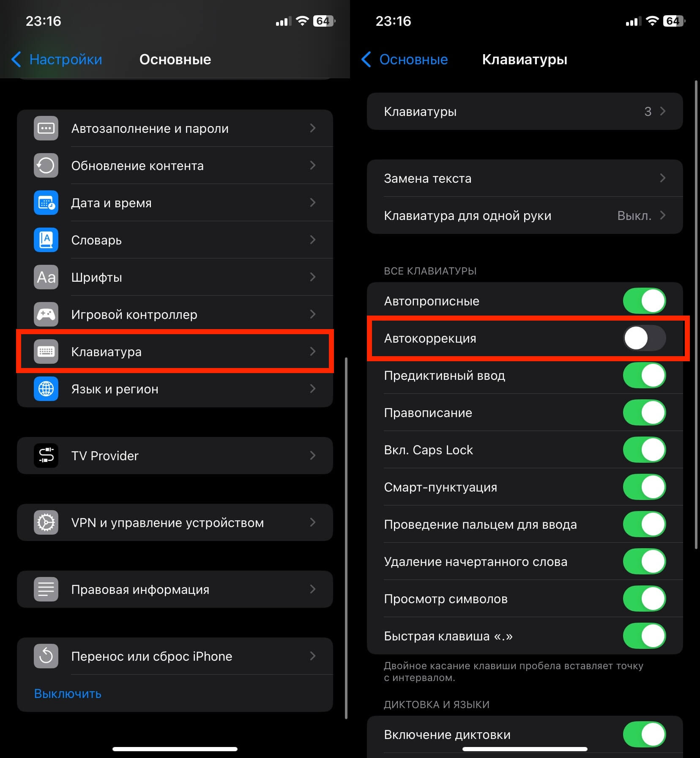Open Клавиатура для одной руки option
This screenshot has width=700, height=758.
coord(525,215)
